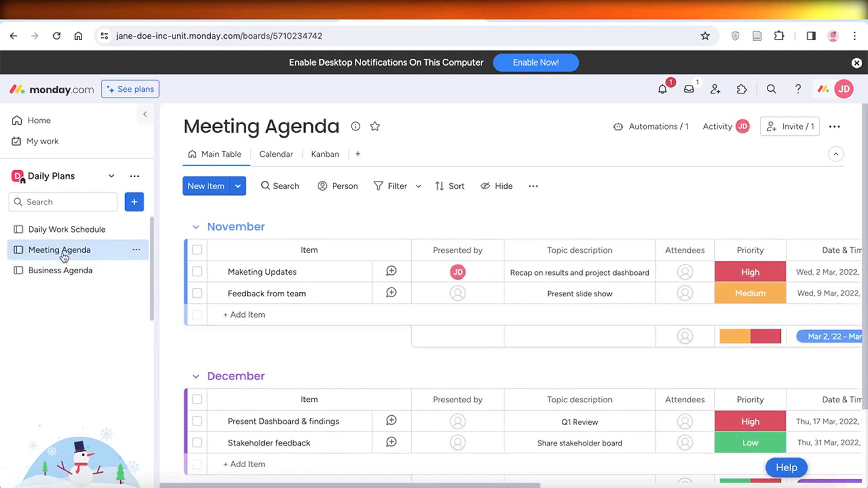Open browser extensions puzzle icon
This screenshot has width=868, height=488.
[779, 36]
